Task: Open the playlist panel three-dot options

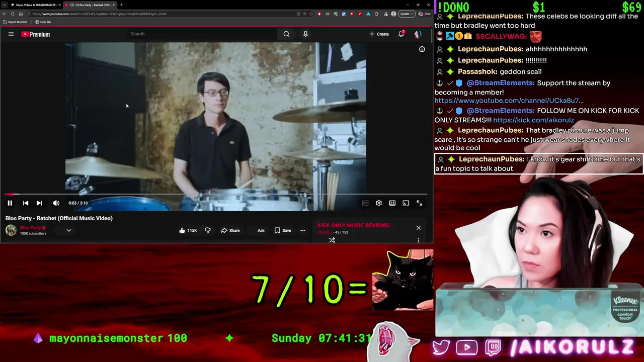Action: click(x=418, y=240)
